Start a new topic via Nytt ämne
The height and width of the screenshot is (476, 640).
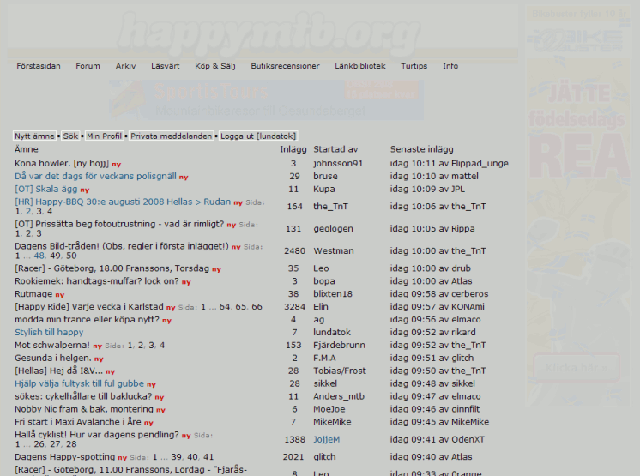(x=35, y=135)
